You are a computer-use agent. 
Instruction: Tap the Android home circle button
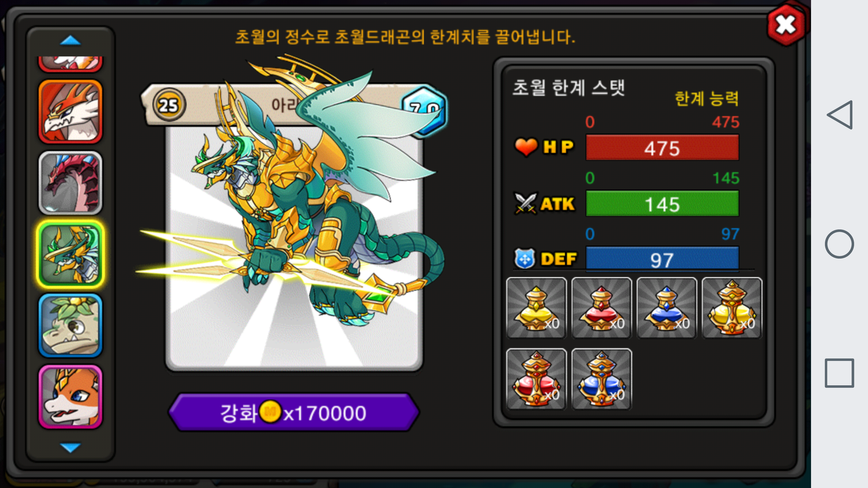pos(839,244)
